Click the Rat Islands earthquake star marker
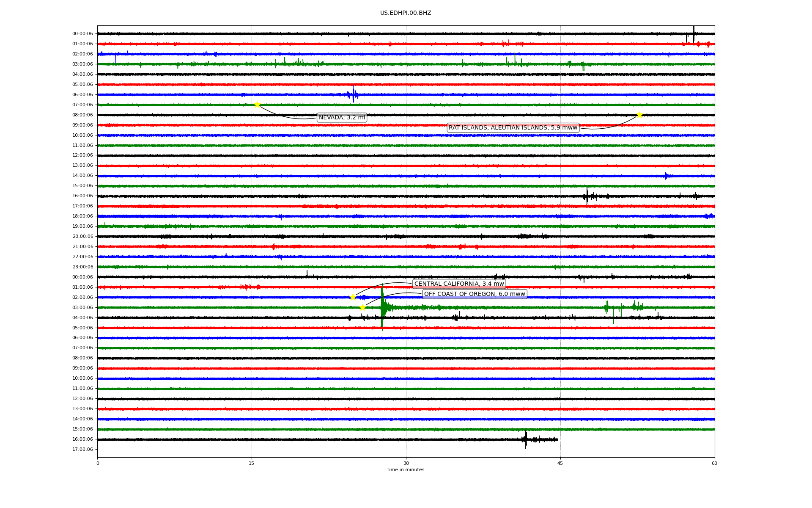 [639, 115]
